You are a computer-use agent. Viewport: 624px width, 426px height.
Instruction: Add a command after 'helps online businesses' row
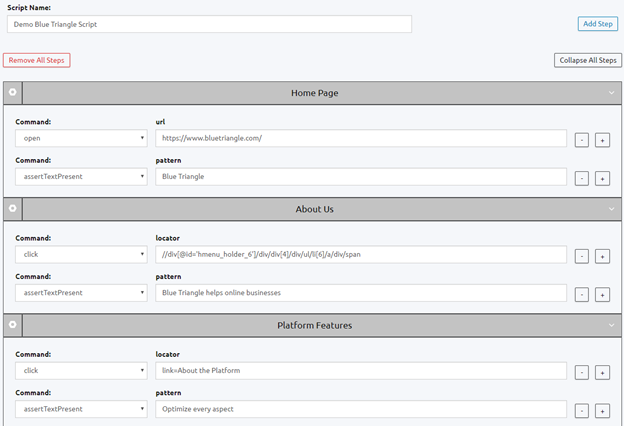[603, 295]
